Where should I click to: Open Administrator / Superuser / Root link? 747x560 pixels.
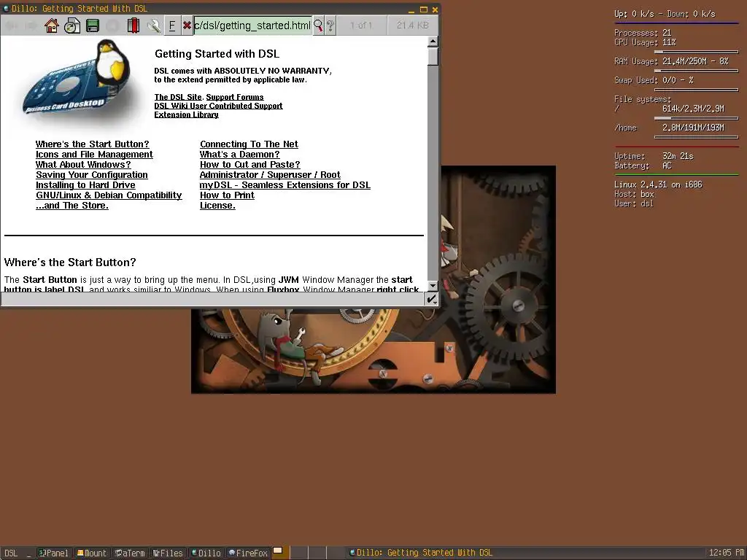click(x=270, y=175)
